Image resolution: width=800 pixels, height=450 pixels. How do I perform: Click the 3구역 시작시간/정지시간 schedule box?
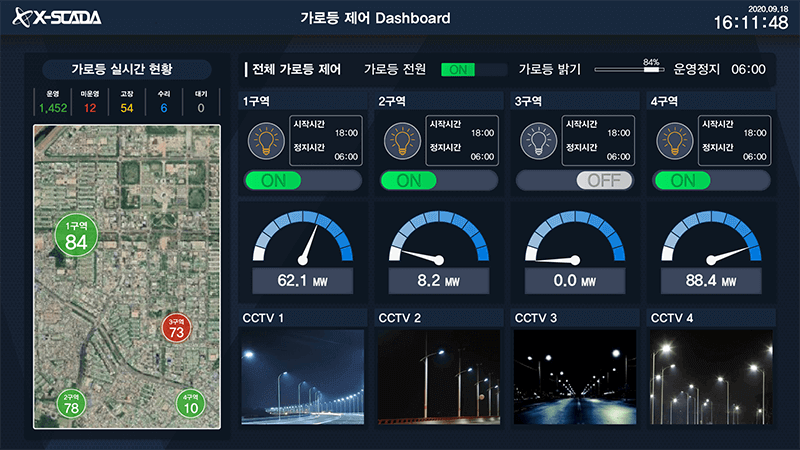598,140
